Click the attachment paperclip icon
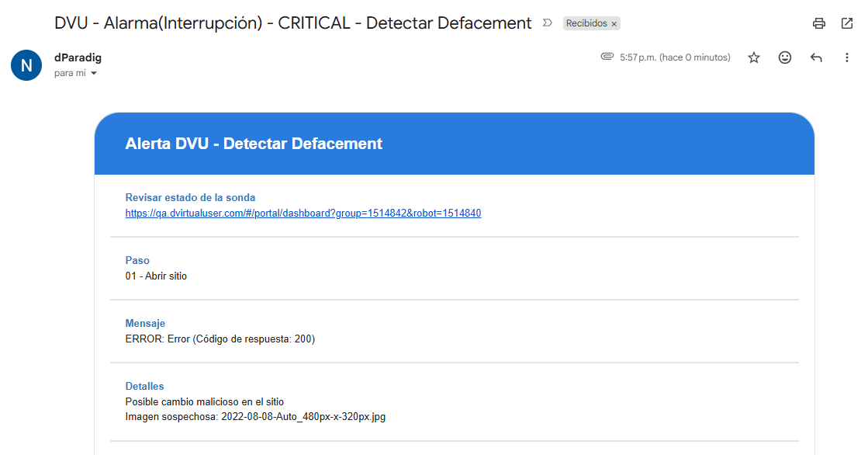The height and width of the screenshot is (455, 868). coord(607,57)
